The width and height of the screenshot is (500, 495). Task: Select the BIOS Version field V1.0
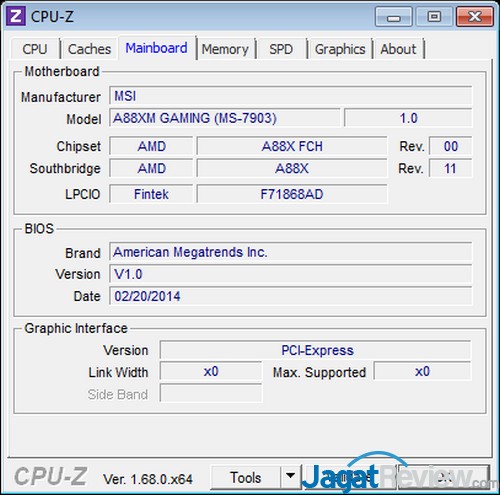[x=290, y=274]
